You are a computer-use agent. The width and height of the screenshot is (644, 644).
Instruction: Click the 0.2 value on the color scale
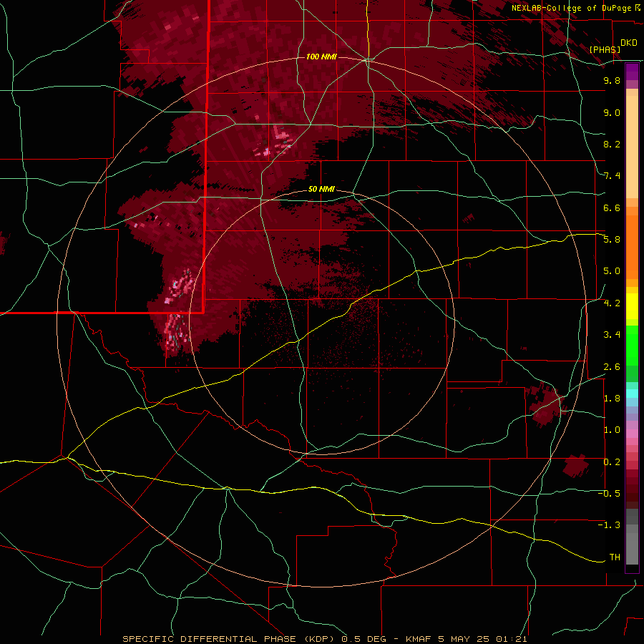point(612,462)
